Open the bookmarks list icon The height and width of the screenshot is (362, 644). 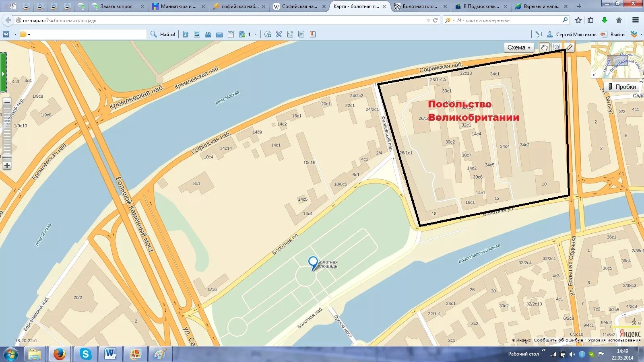coord(590,20)
